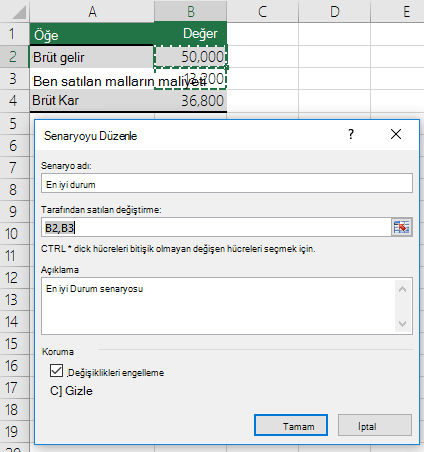The image size is (424, 452).
Task: Select column B header
Action: coord(191,12)
